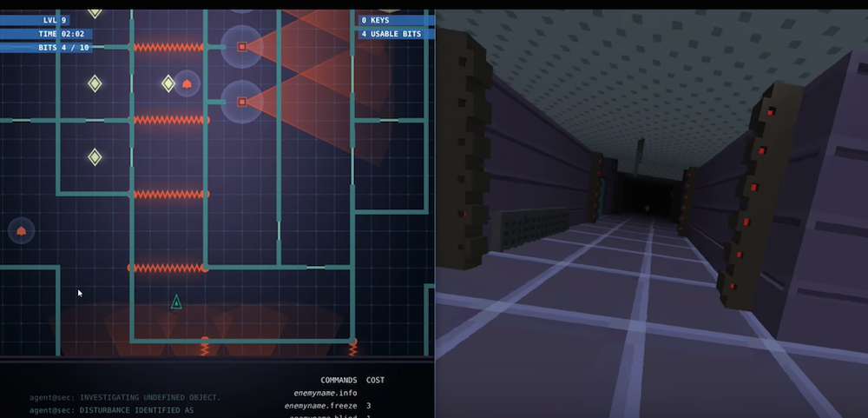The image size is (868, 418).
Task: Click the COST column header
Action: click(375, 381)
